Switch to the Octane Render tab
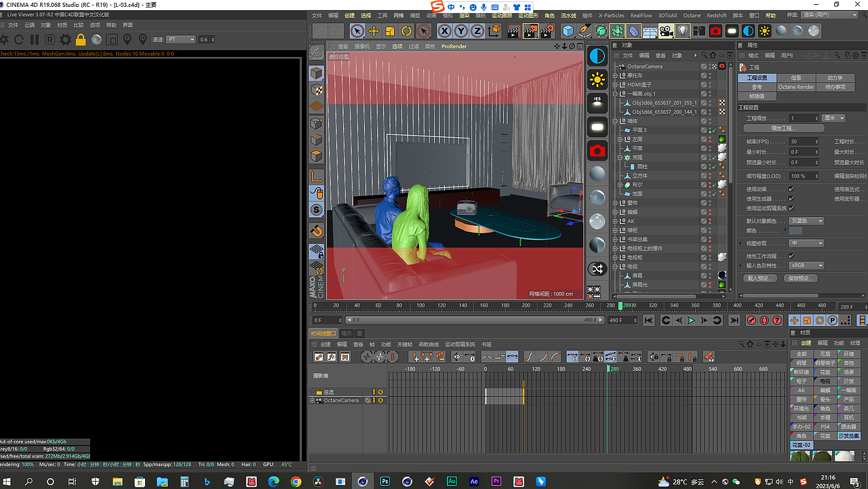 coord(796,87)
